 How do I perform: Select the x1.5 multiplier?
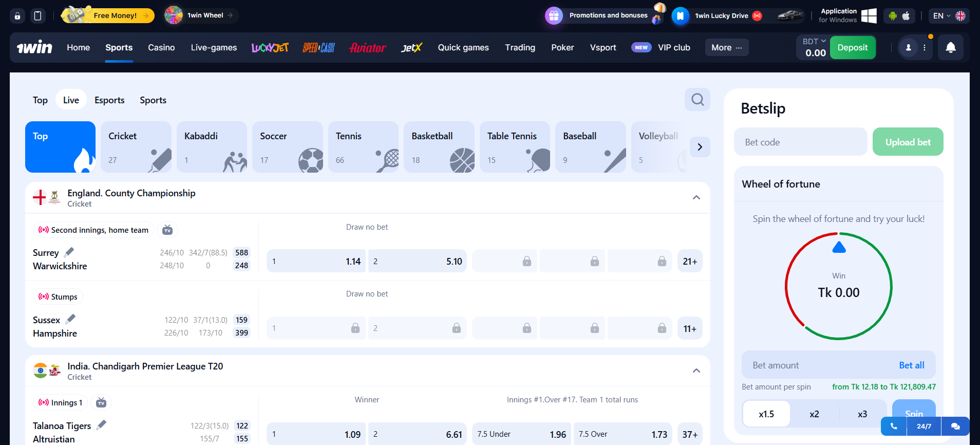[766, 414]
